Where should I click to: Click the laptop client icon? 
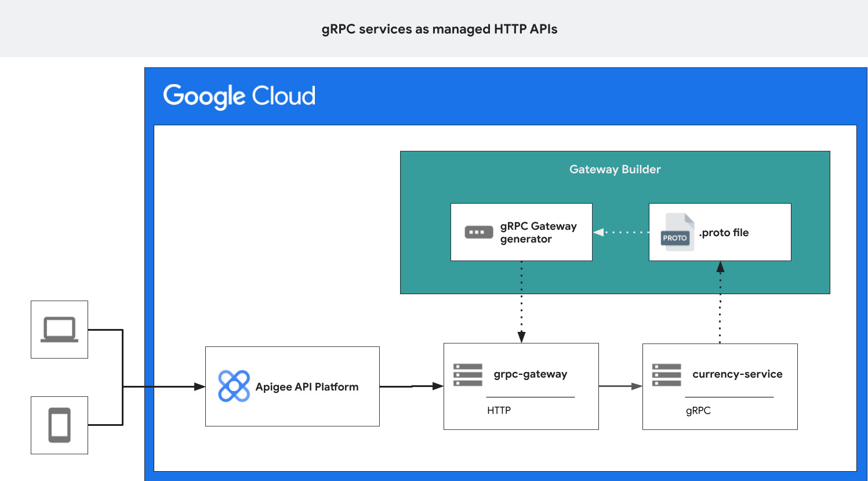[x=59, y=330]
